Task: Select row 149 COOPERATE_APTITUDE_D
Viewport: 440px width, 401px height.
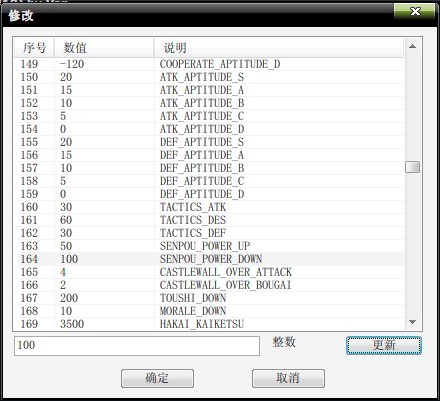Action: (x=209, y=64)
